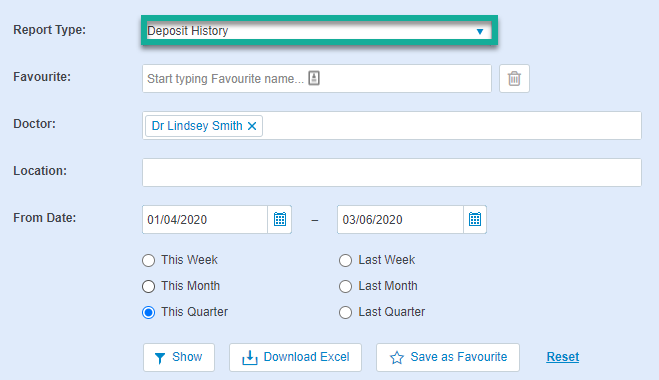659x380 pixels.
Task: Click the Download Excel button
Action: click(x=295, y=357)
